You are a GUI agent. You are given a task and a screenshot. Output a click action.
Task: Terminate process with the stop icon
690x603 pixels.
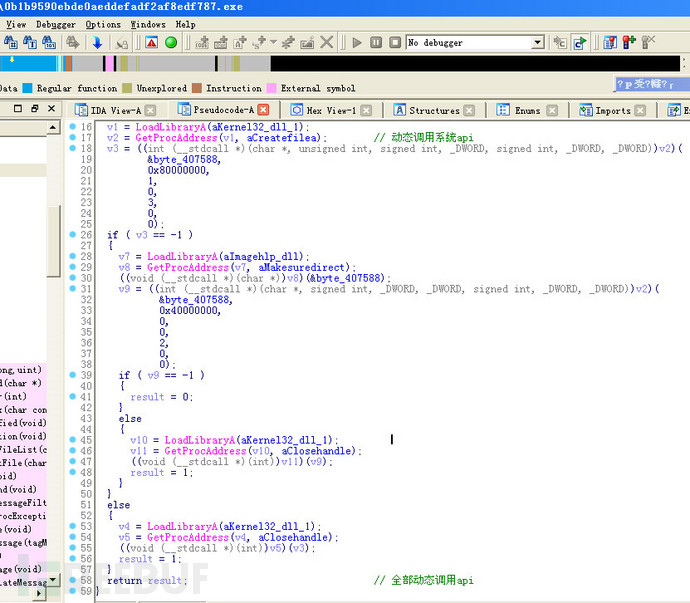(395, 43)
